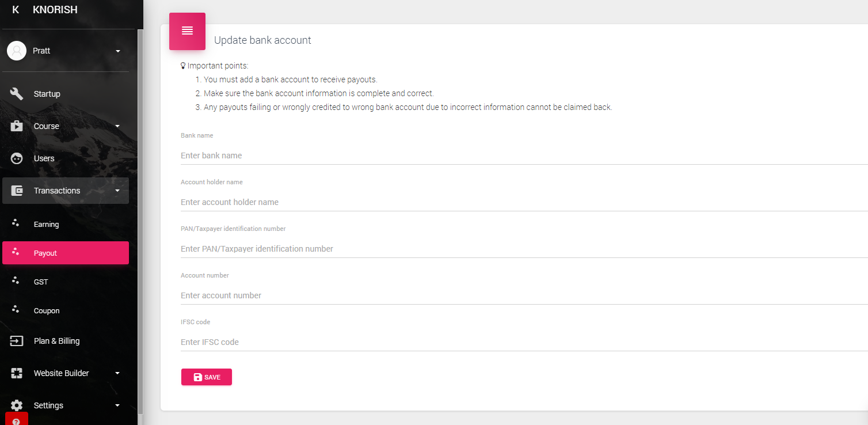The image size is (868, 425).
Task: Click the pink hamburger menu icon
Action: coord(187,31)
